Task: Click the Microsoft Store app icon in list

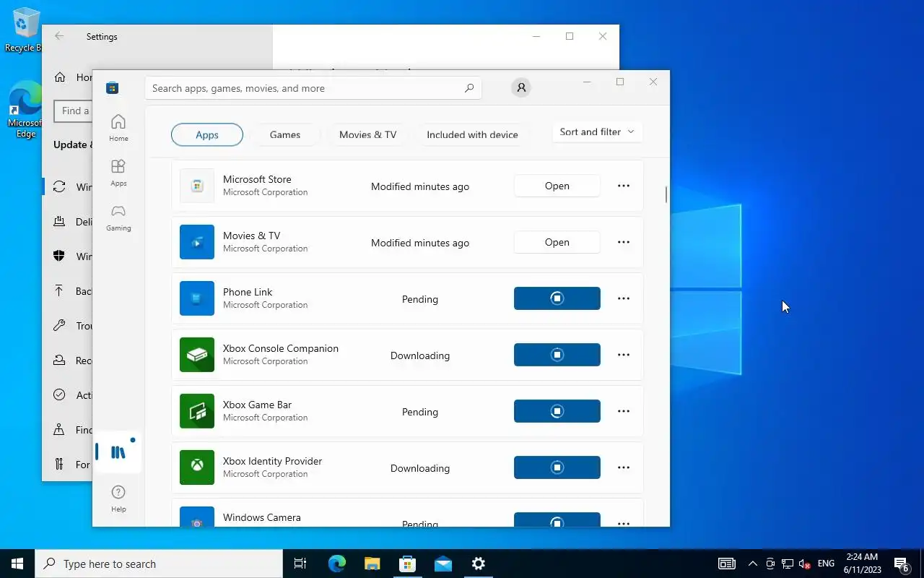Action: [197, 186]
